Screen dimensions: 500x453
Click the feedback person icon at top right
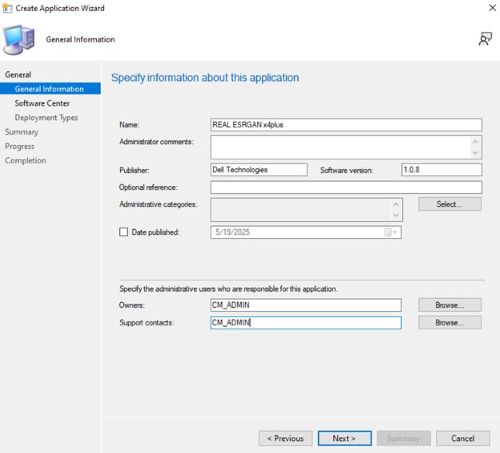pos(485,39)
